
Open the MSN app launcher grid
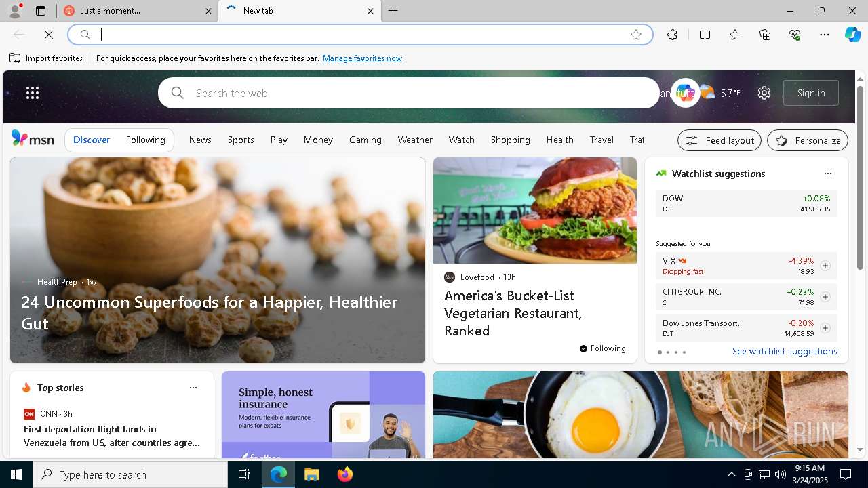[x=33, y=93]
